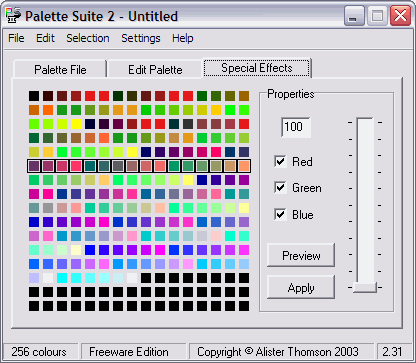Select the cyan swatch in fourteenth row

62,278
